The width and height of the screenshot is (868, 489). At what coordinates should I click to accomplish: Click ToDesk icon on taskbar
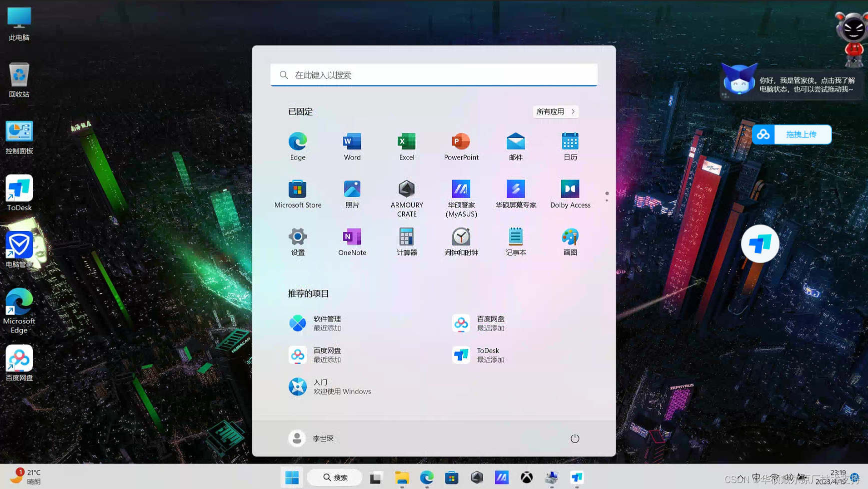[x=577, y=477]
